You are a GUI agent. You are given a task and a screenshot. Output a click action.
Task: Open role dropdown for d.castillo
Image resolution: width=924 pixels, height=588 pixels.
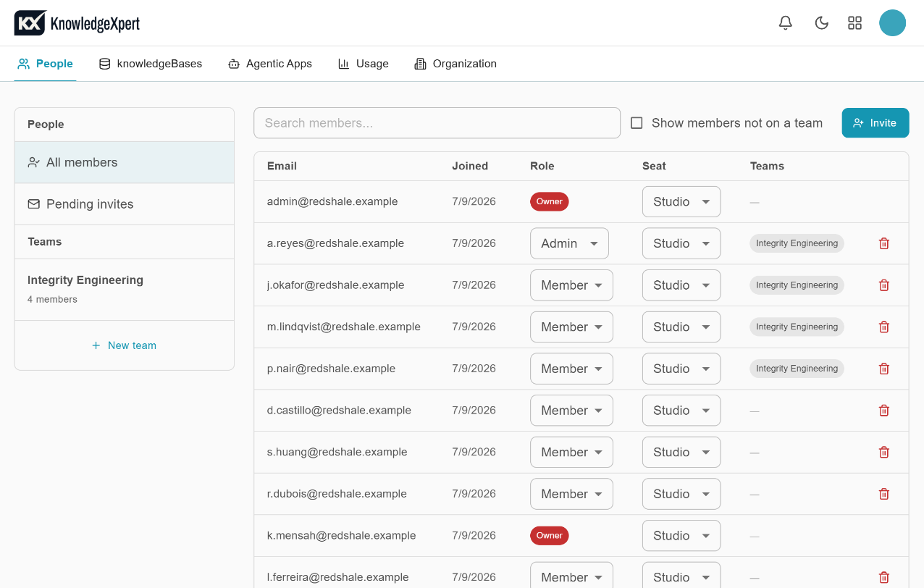[x=571, y=411]
